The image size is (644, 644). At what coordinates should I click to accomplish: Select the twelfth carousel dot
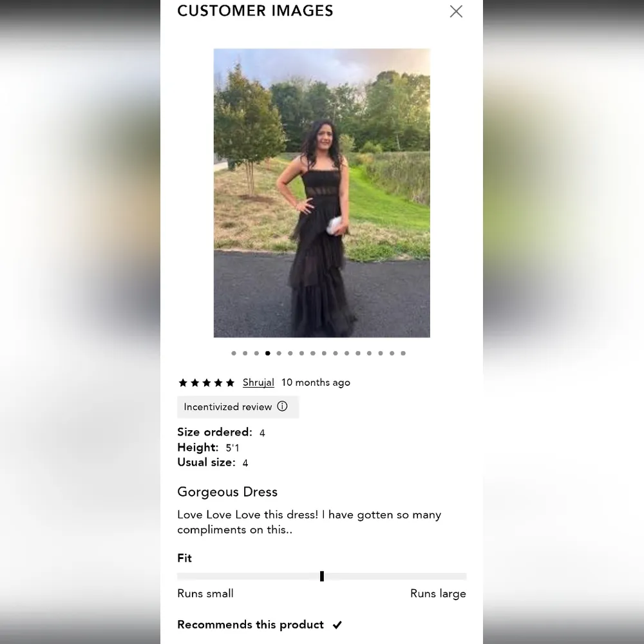358,353
